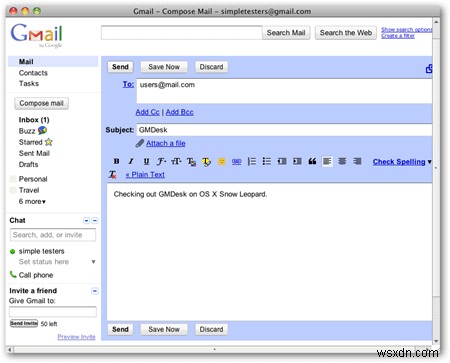
Task: Click the top Save Now button
Action: pyautogui.click(x=164, y=67)
